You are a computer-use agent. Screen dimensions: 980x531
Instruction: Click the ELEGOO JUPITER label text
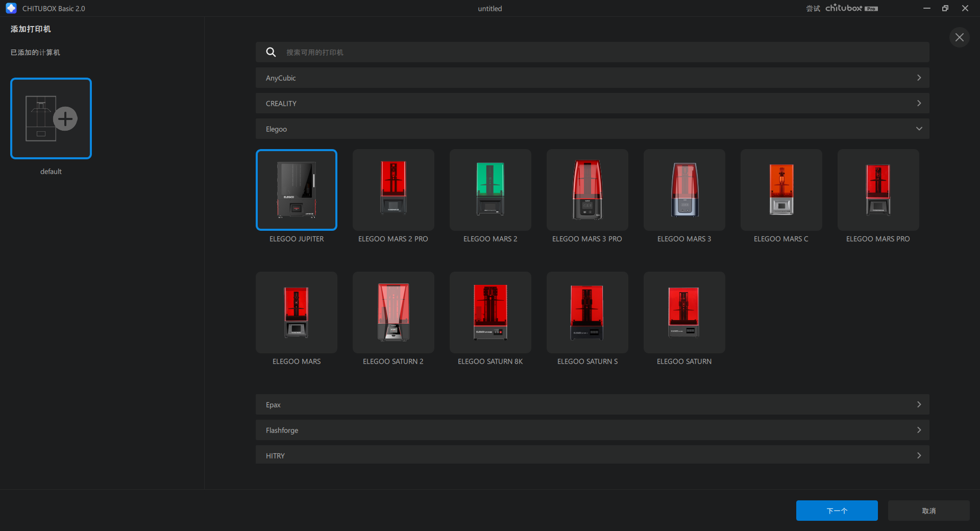(297, 239)
